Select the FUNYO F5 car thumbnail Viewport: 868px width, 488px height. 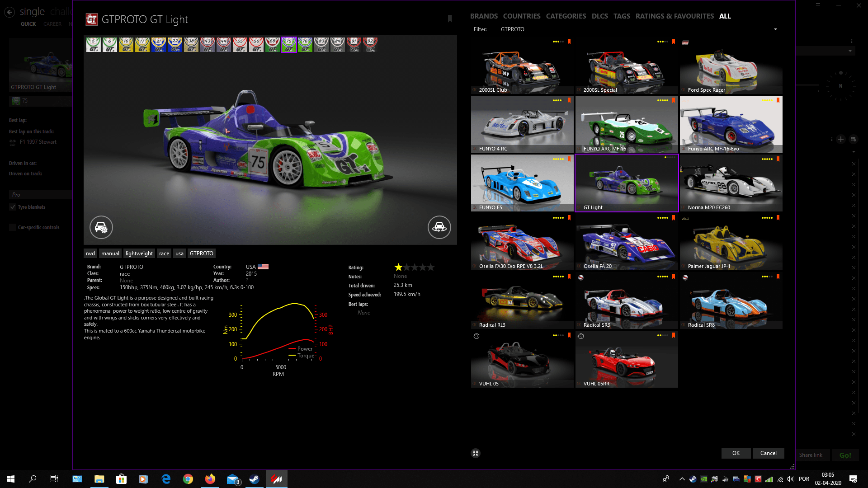(x=522, y=183)
